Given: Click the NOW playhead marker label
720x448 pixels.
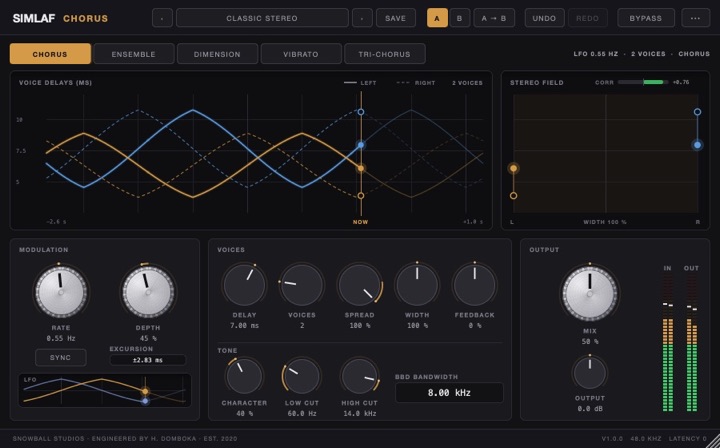Looking at the screenshot, I should (360, 222).
